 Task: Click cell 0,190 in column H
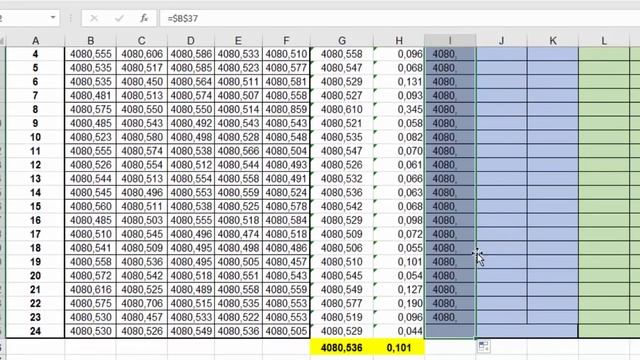tap(399, 303)
